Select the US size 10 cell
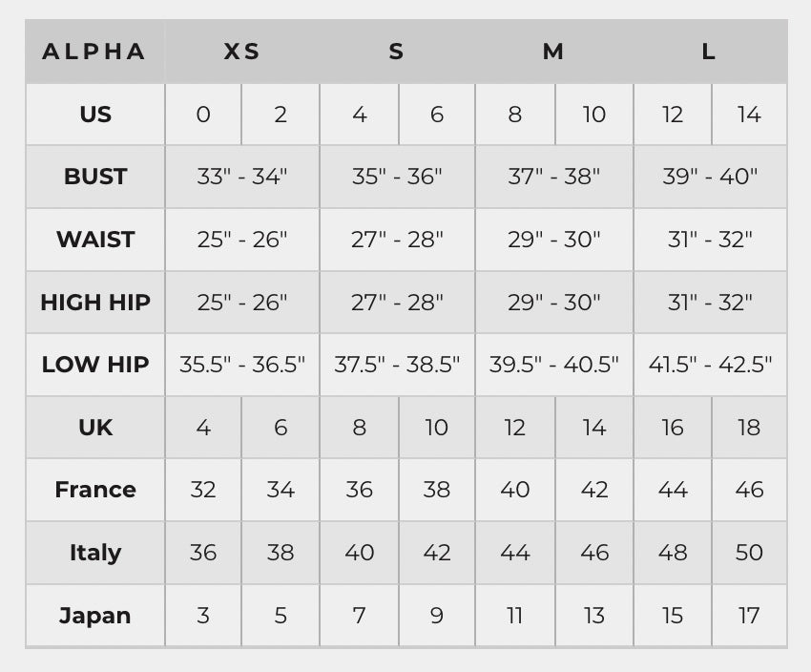The height and width of the screenshot is (672, 811). 593,115
